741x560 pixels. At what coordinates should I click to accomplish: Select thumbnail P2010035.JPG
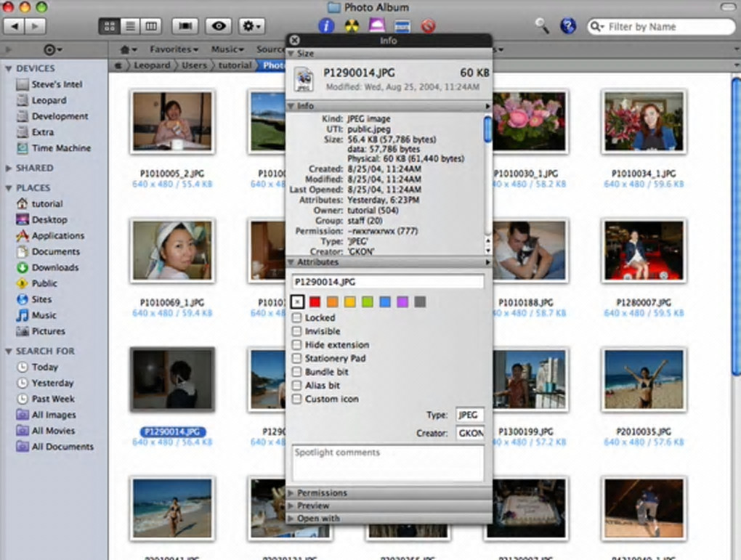[644, 381]
